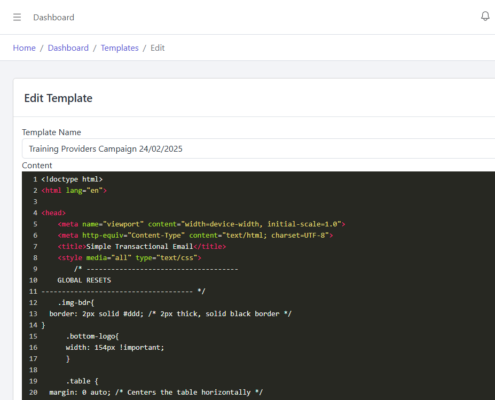Place cursor on doctype html line
This screenshot has height=400, width=495.
[x=72, y=179]
